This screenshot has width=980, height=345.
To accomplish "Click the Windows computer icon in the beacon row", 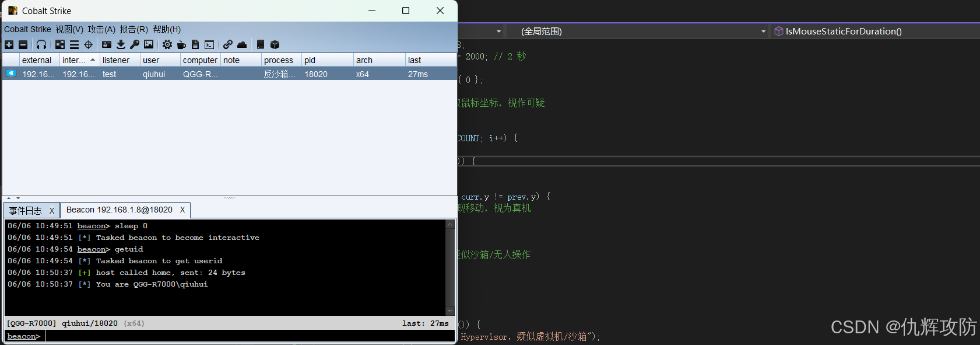I will (11, 74).
